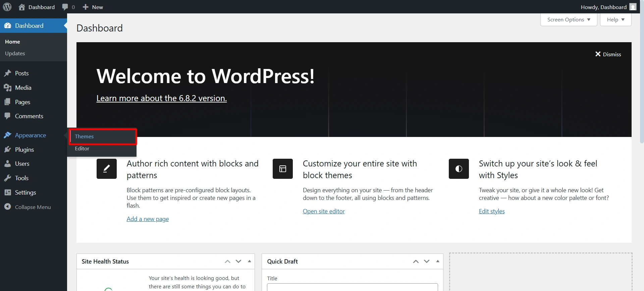This screenshot has width=644, height=291.
Task: Click the Appearance paintbrush icon
Action: pos(7,135)
